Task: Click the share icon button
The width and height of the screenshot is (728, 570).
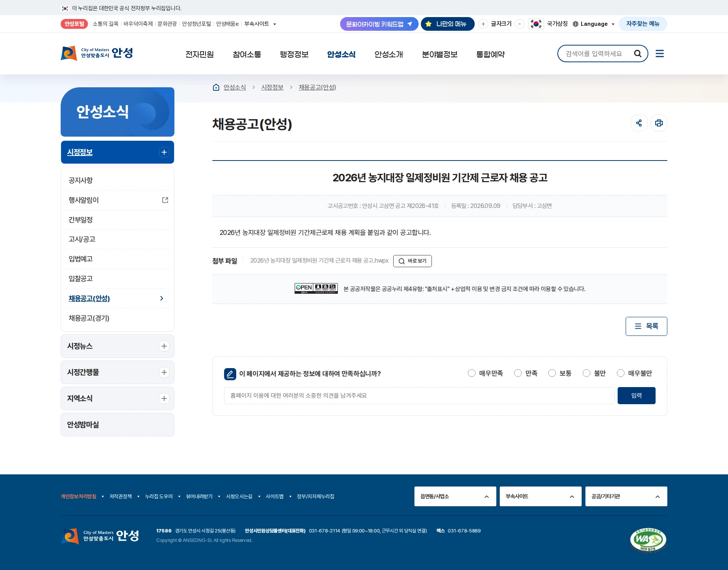Action: point(639,123)
